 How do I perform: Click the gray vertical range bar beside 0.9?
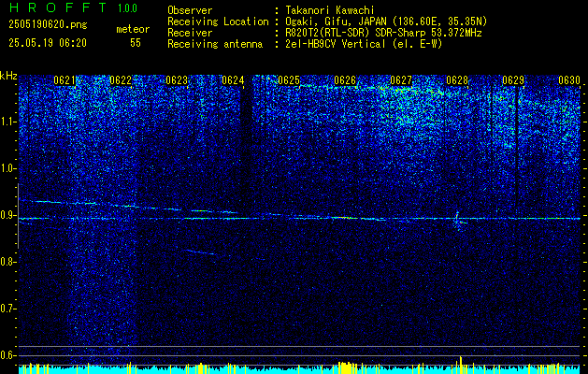click(18, 216)
